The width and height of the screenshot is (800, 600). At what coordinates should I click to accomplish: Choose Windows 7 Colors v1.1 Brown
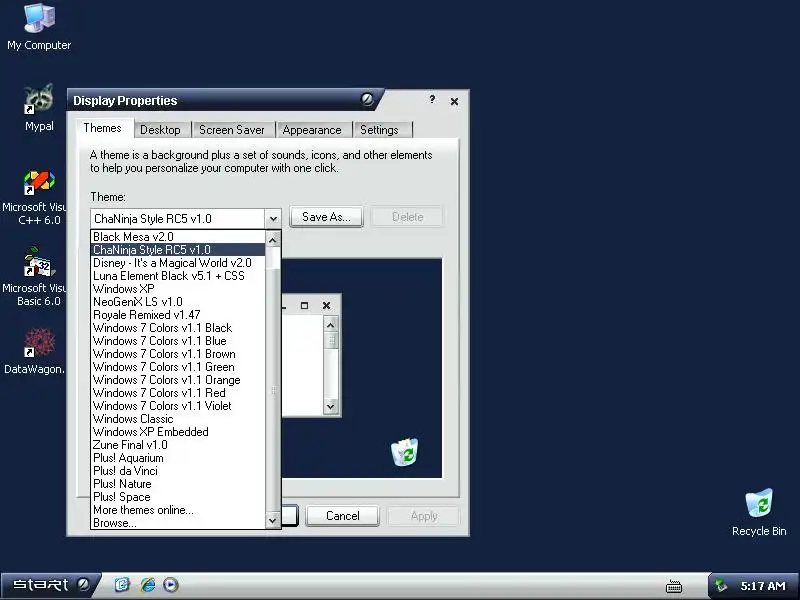[178, 354]
